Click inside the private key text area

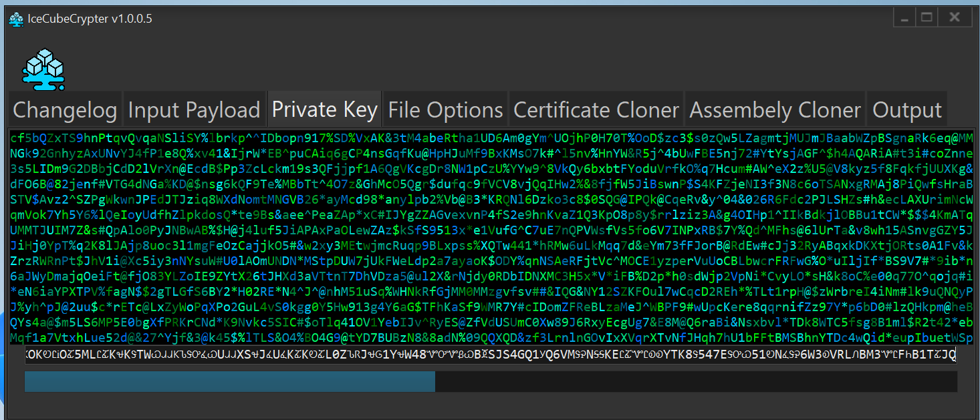(x=491, y=236)
